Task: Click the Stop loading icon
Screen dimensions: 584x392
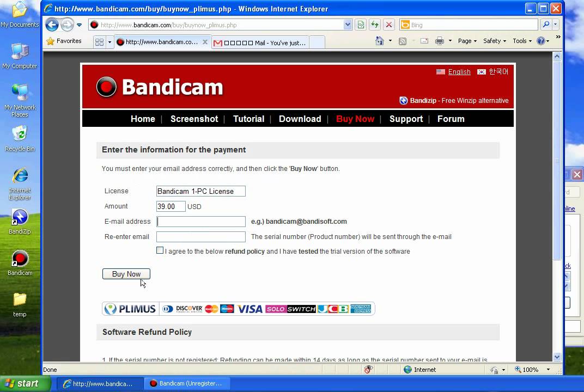Action: click(388, 24)
